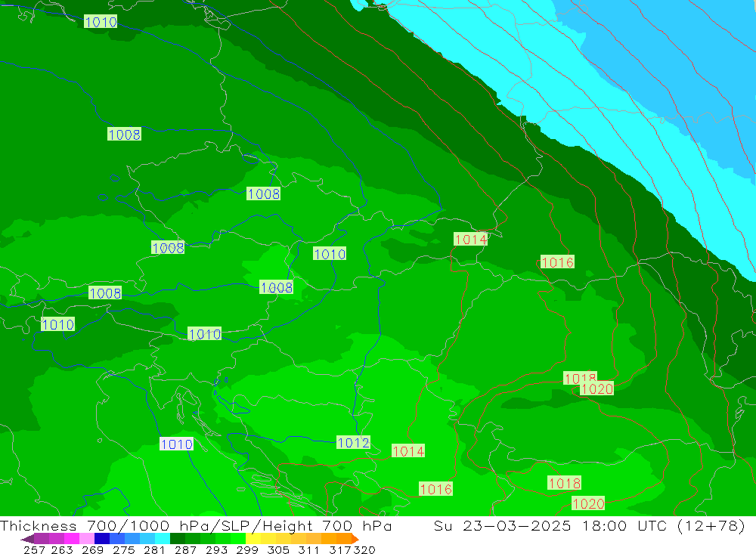Pick the bright magenta legend swatch

tap(72, 539)
